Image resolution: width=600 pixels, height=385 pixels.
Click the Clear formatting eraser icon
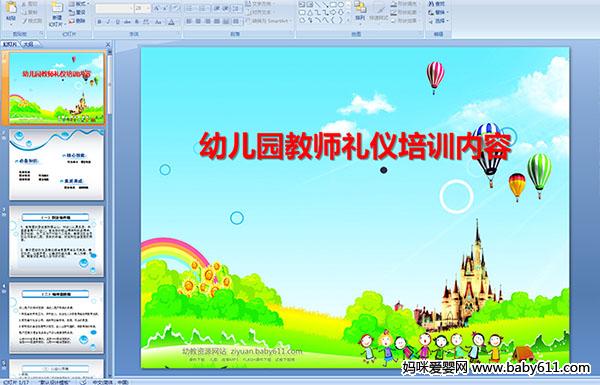[175, 8]
